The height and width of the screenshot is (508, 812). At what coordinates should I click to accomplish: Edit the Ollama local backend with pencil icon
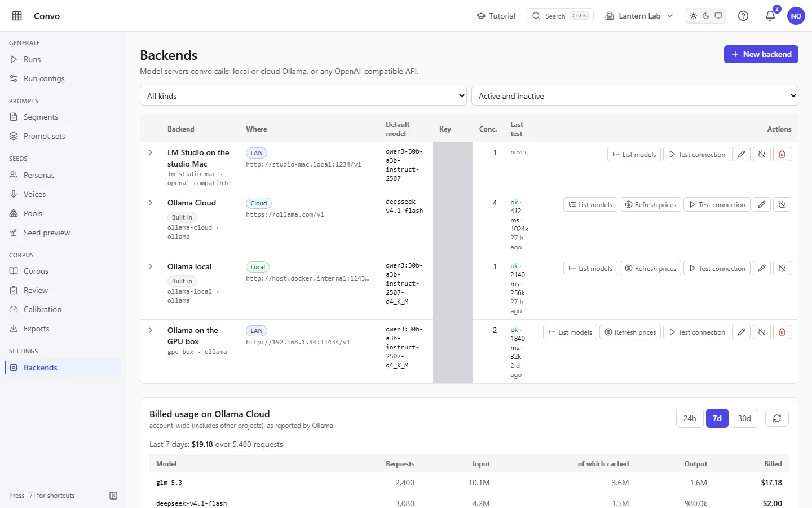[762, 268]
